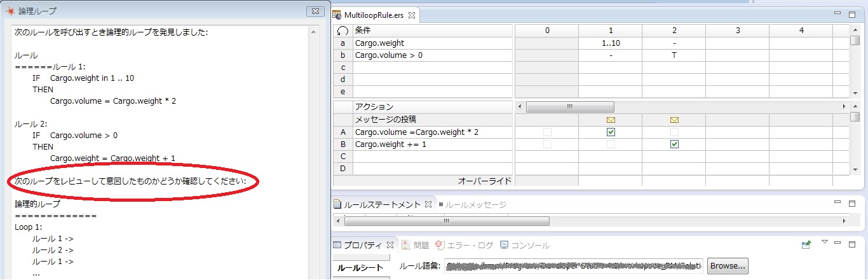Select action 'Cargo.weight += 1'
Viewport: 868px width, 280px height.
click(x=432, y=144)
